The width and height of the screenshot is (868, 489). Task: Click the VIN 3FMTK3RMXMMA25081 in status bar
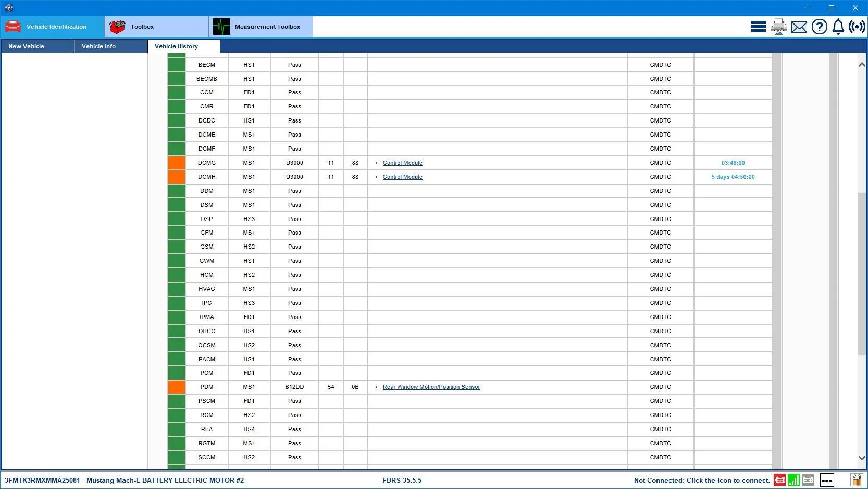click(x=42, y=480)
